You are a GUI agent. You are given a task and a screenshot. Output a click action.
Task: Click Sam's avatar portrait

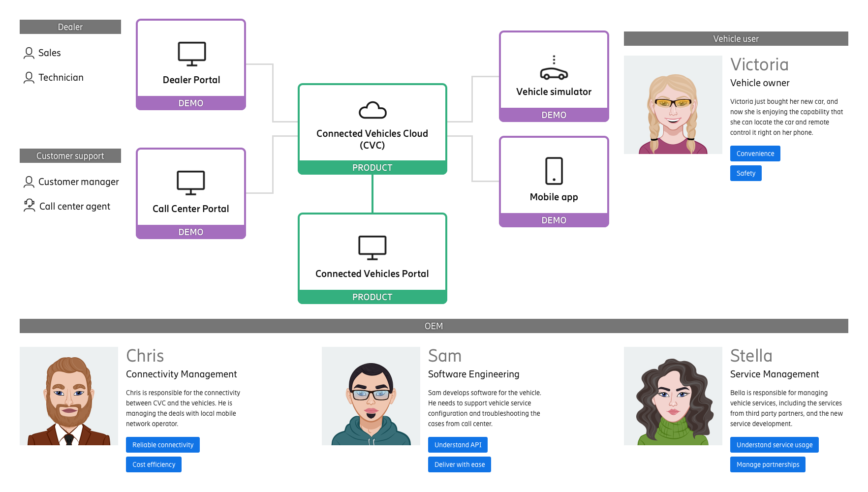coord(371,396)
